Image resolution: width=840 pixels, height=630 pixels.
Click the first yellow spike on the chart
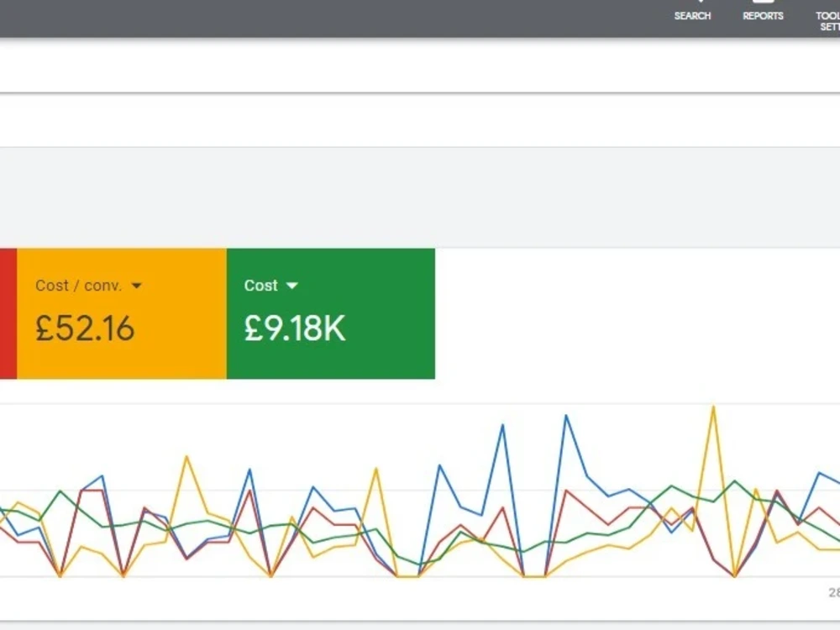point(186,457)
